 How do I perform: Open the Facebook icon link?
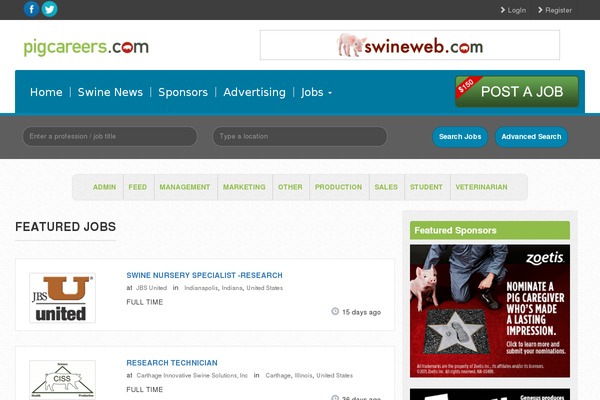[x=31, y=9]
